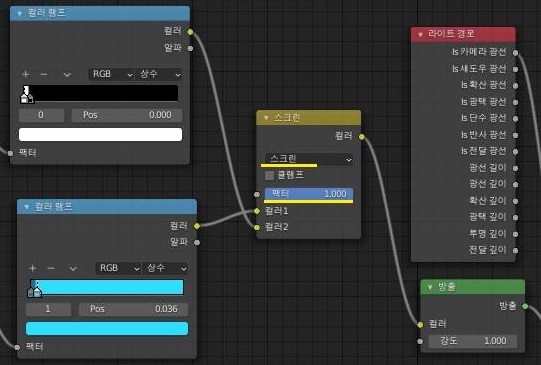Click the 알파 output socket of the bottom 컬러 램프 node

[197, 243]
